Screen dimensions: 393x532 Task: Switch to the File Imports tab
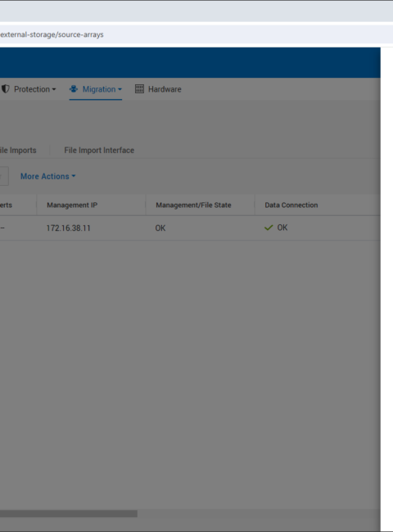pyautogui.click(x=18, y=151)
